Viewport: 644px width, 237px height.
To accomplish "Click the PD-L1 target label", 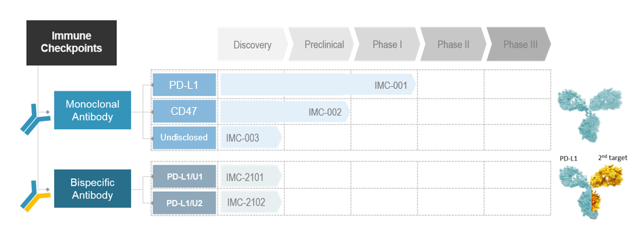I will 185,85.
